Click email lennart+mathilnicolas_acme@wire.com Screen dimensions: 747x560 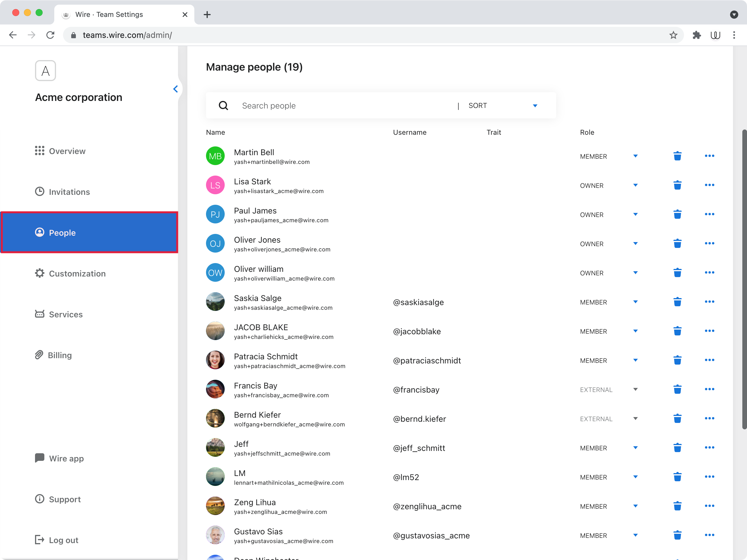(289, 483)
